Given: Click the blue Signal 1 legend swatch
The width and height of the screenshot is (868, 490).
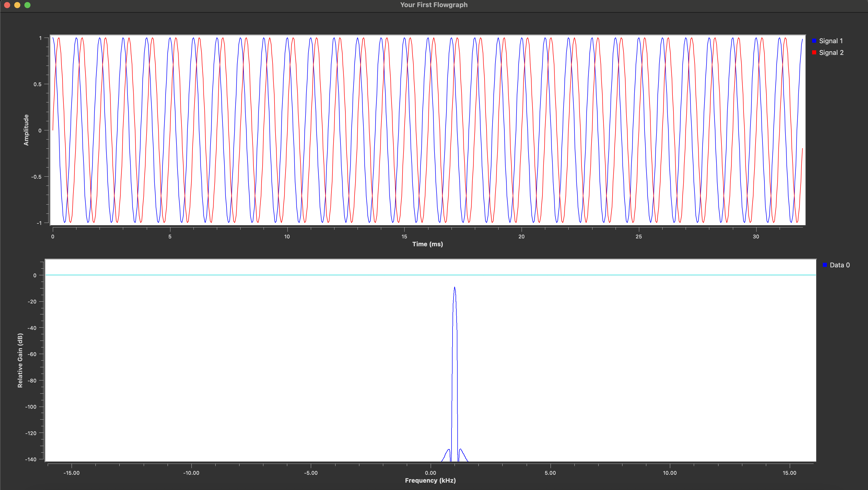Looking at the screenshot, I should point(814,41).
